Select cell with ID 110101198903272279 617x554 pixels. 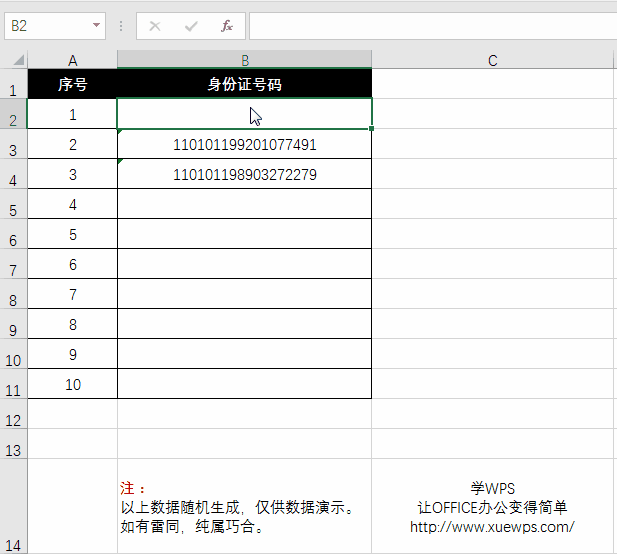point(244,175)
